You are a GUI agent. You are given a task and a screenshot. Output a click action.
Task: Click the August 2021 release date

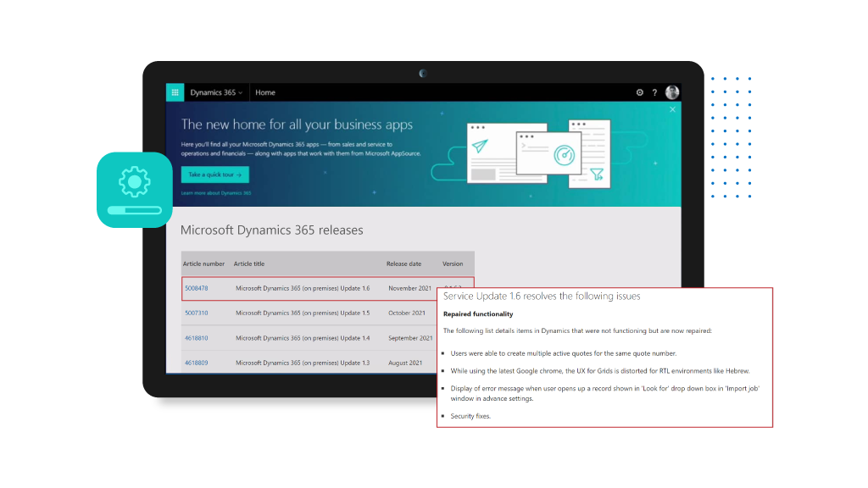(x=405, y=363)
